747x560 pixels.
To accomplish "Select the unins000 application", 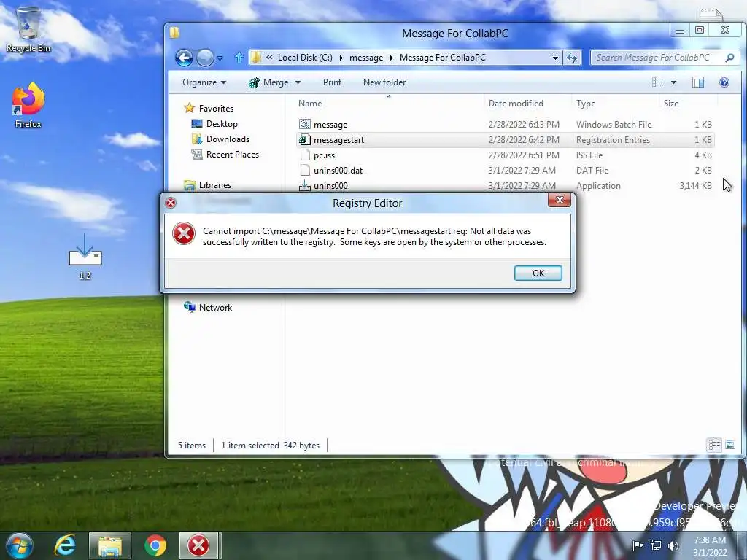I will (x=505, y=186).
